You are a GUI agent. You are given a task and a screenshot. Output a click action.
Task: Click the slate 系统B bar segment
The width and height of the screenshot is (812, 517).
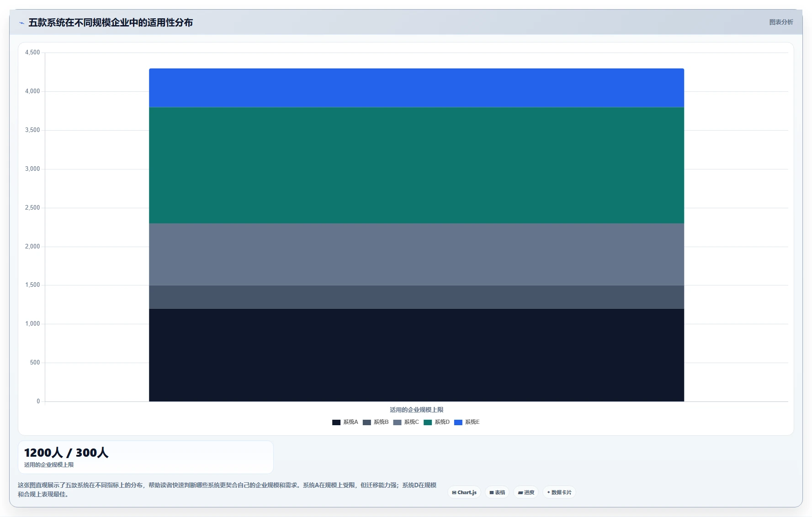[416, 297]
